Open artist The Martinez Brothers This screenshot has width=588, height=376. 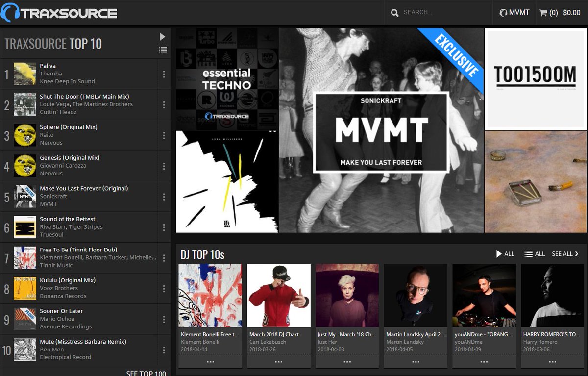pos(102,104)
